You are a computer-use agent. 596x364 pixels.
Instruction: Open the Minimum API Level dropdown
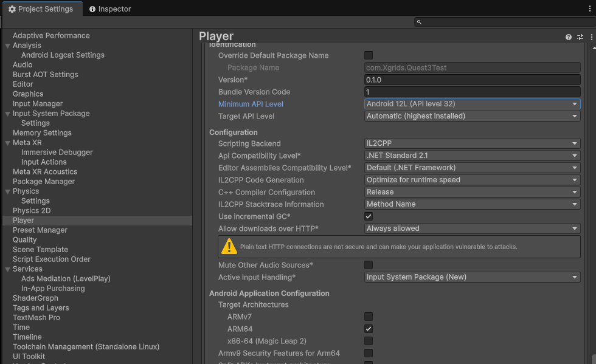tap(472, 104)
